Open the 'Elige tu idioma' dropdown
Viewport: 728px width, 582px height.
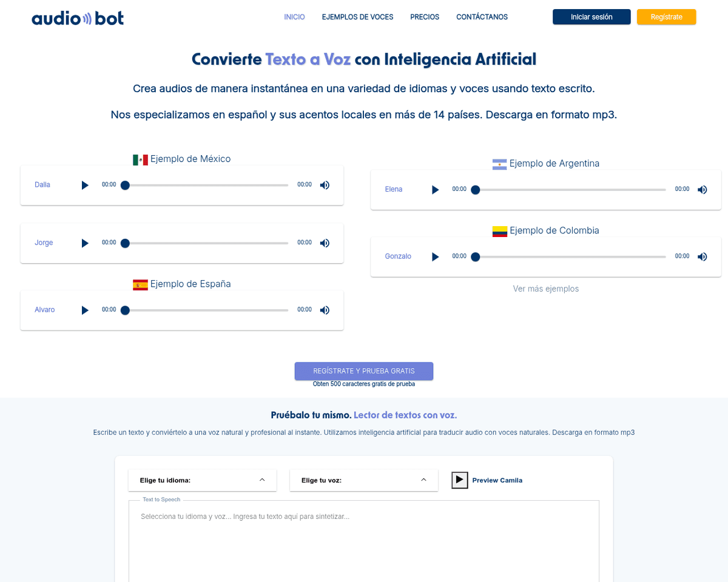(x=202, y=480)
